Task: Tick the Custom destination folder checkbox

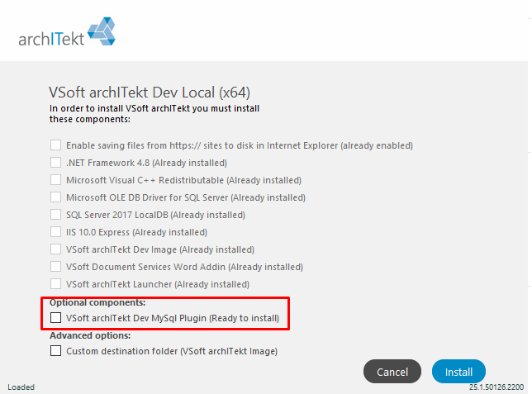Action: 55,350
